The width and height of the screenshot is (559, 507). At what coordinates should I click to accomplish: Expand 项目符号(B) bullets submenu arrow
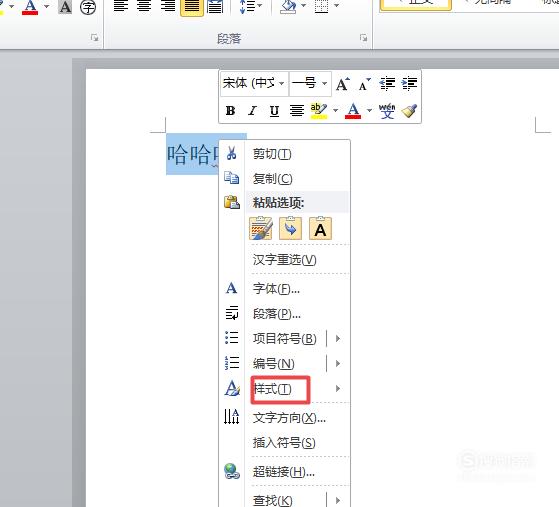tap(338, 338)
